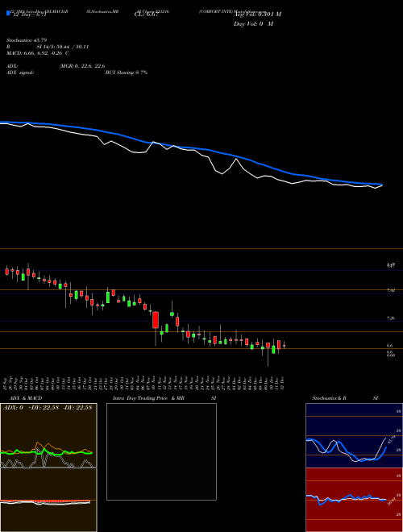Click the 'Stochastics & R' panel heading

click(330, 398)
